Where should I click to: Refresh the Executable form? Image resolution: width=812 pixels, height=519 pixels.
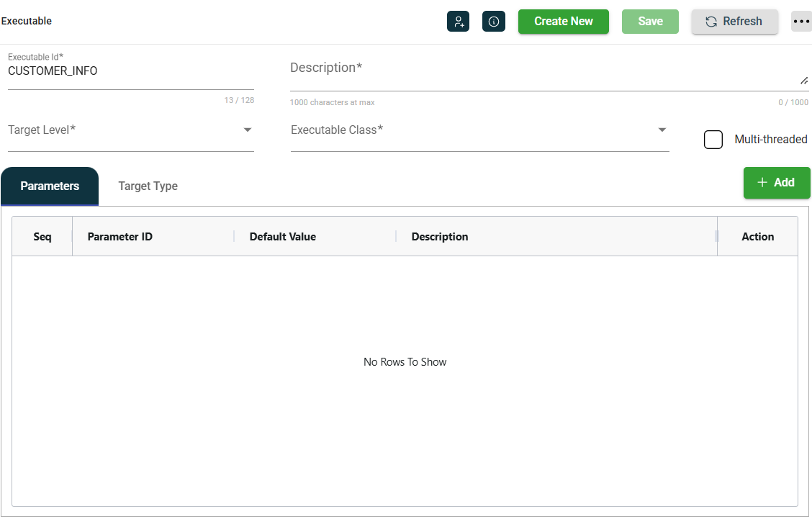734,22
